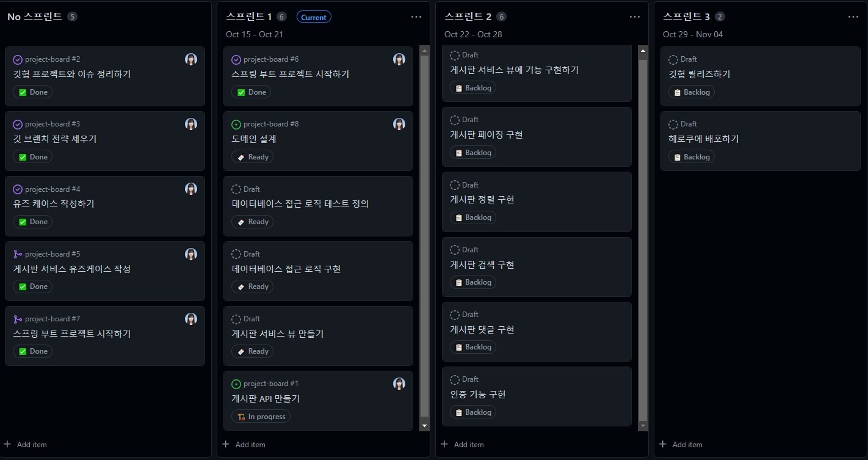The image size is (868, 460).
Task: Click closed issue icon on project-board #2 card
Action: click(18, 59)
